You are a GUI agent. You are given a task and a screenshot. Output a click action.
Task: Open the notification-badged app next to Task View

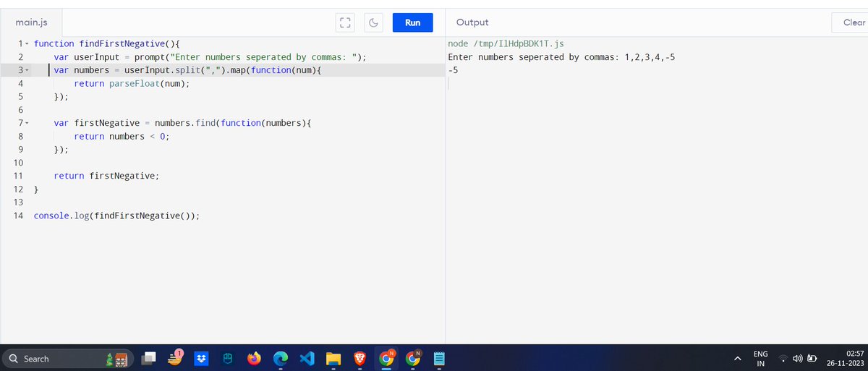point(176,358)
